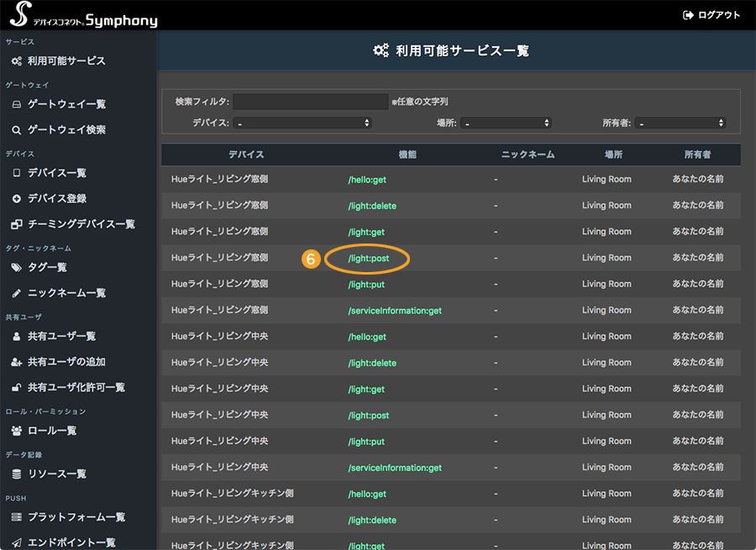Open /hello:get for リビング窓側
This screenshot has height=550, width=756.
(367, 180)
